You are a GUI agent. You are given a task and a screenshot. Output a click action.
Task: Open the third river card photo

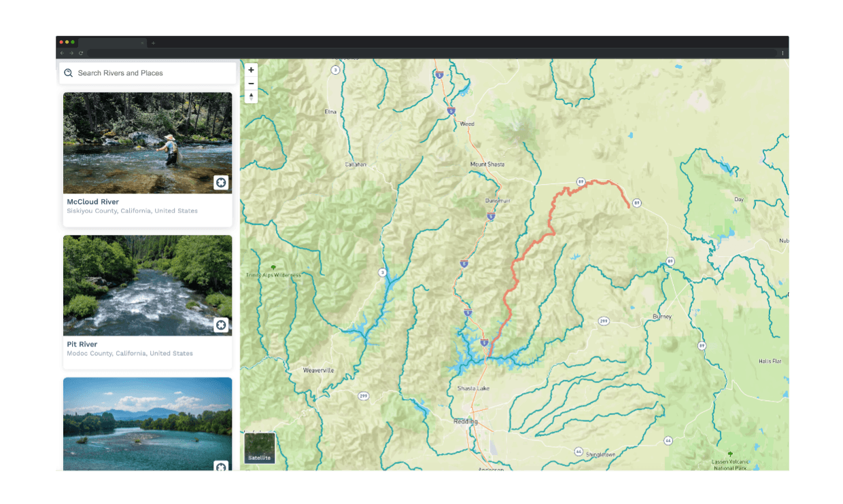pyautogui.click(x=148, y=424)
